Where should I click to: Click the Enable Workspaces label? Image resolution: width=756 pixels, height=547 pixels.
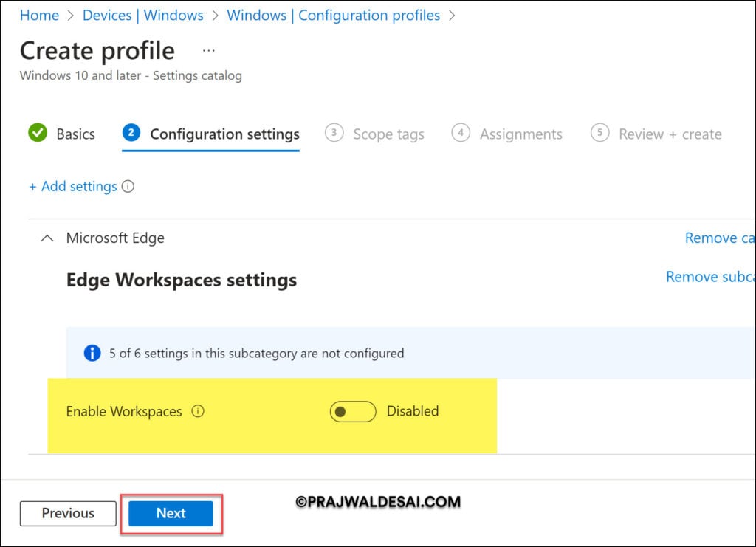tap(124, 412)
